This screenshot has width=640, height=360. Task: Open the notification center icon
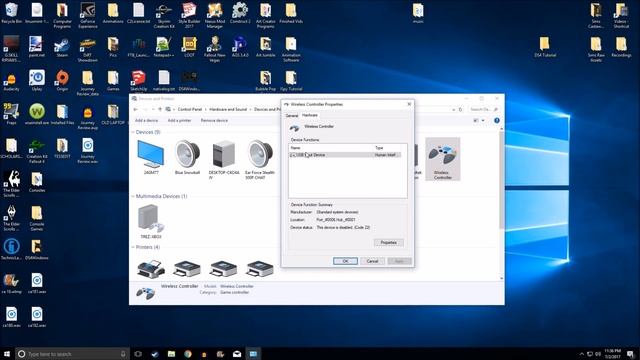631,354
